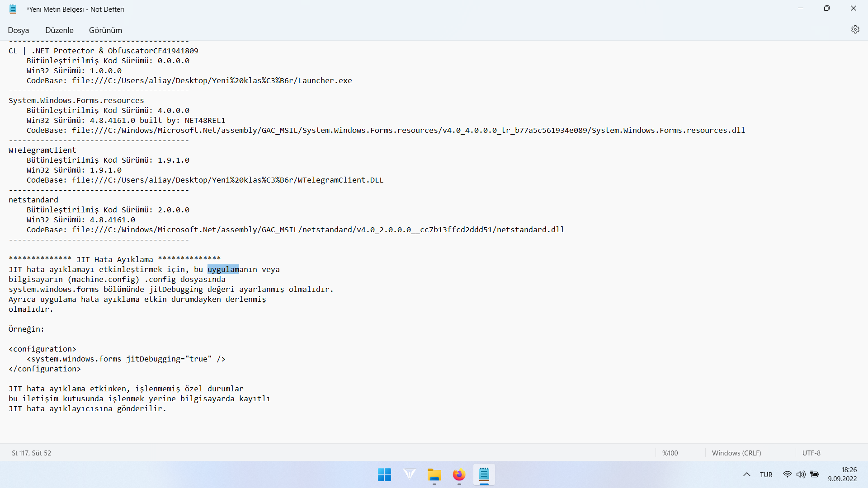Click zoom level %100 in status bar
The height and width of the screenshot is (488, 868).
(x=670, y=453)
